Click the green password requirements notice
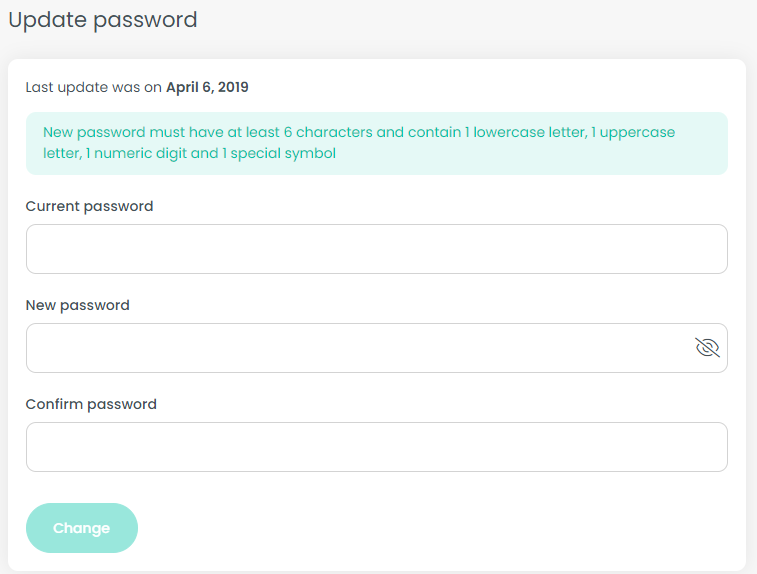This screenshot has width=757, height=574. click(376, 143)
